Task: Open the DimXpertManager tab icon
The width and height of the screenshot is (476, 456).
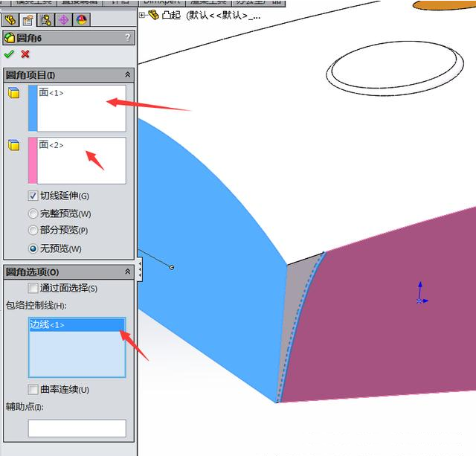Action: (64, 20)
